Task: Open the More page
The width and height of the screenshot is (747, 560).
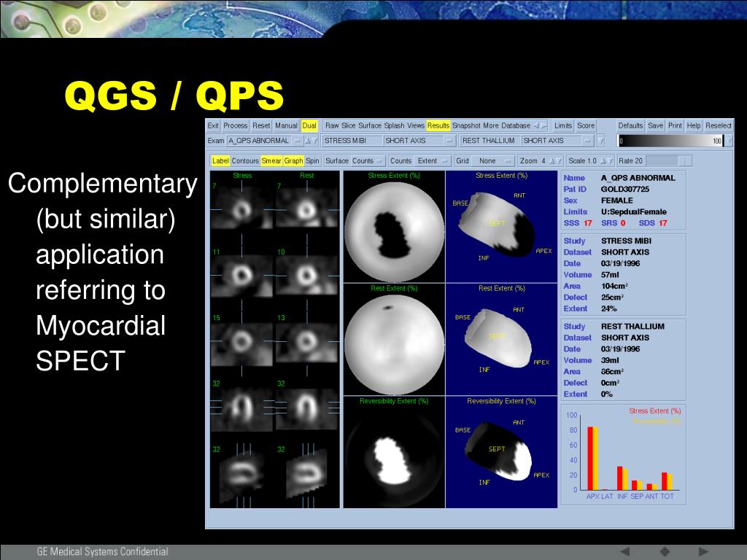Action: (491, 125)
